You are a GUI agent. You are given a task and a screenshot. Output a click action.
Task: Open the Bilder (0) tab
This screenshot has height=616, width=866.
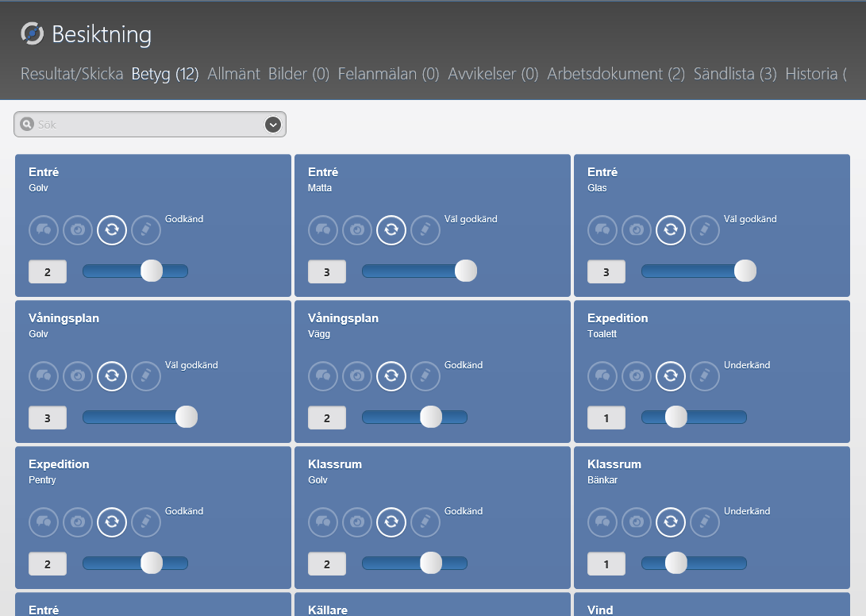pyautogui.click(x=298, y=74)
